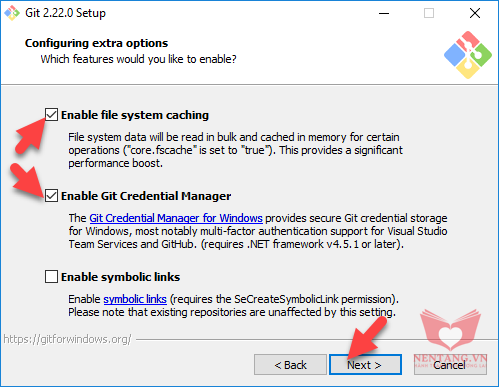Click the Enable Git Credential Manager label
This screenshot has height=387, width=499.
pos(146,196)
